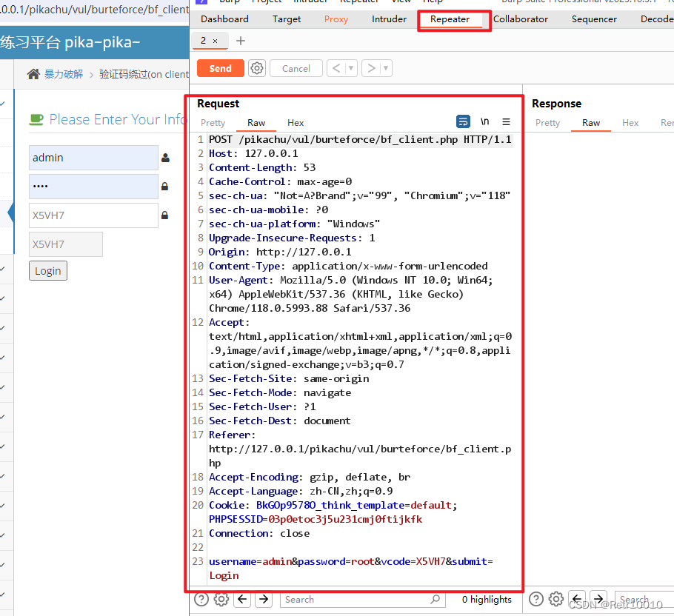Screen dimensions: 674x616
Task: Go forward in Repeater request history
Action: (371, 68)
